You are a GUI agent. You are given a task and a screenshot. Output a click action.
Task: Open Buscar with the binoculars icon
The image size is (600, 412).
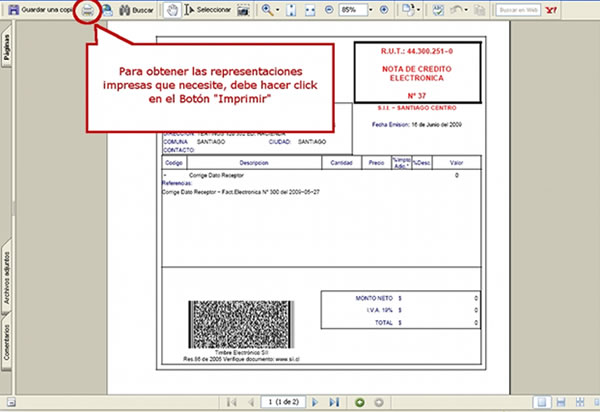pos(136,10)
